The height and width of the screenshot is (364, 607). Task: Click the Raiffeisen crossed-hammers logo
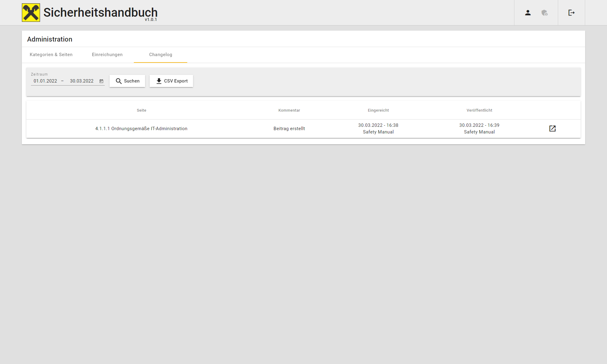pyautogui.click(x=31, y=13)
